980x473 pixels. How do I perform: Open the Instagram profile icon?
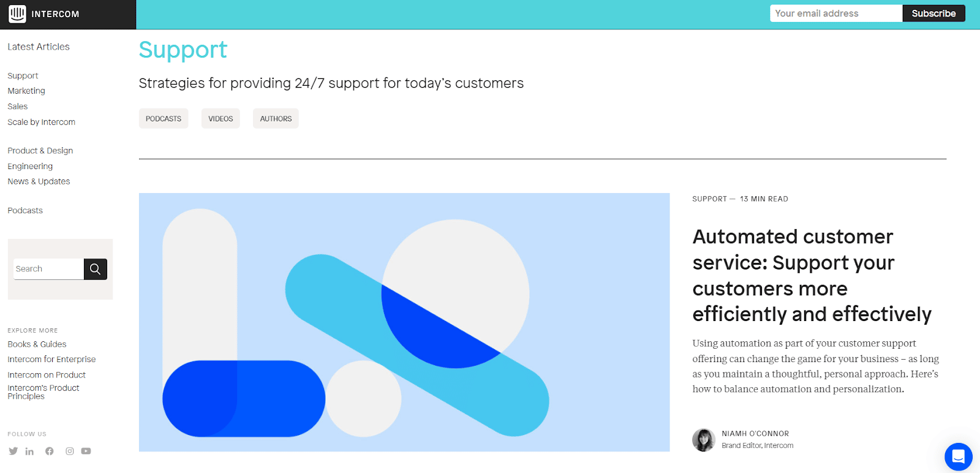click(69, 451)
